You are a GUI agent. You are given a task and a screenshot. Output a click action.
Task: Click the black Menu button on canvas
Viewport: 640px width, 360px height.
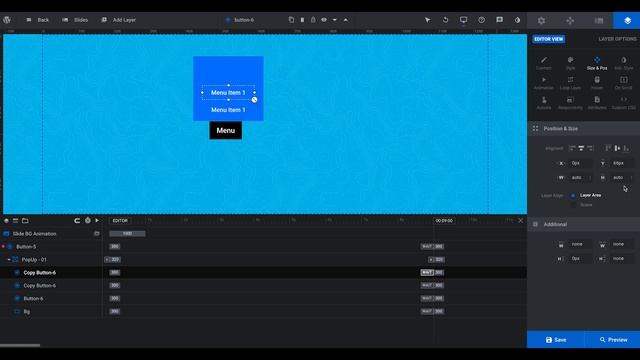(x=226, y=131)
